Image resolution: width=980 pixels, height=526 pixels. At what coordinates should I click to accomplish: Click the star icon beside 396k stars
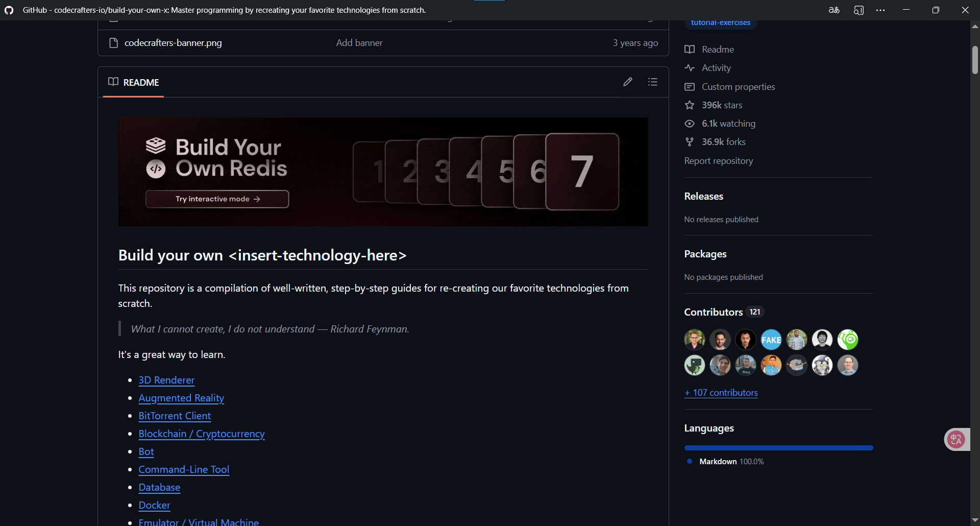pos(690,105)
